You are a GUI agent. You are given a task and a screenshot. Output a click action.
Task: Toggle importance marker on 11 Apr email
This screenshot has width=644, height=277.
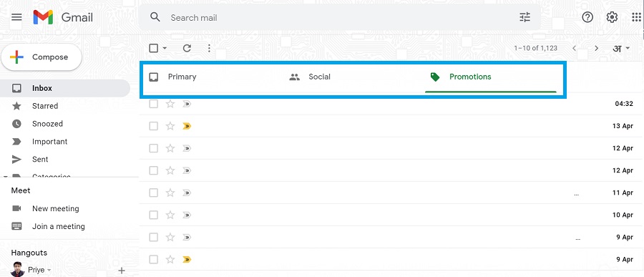(x=187, y=193)
